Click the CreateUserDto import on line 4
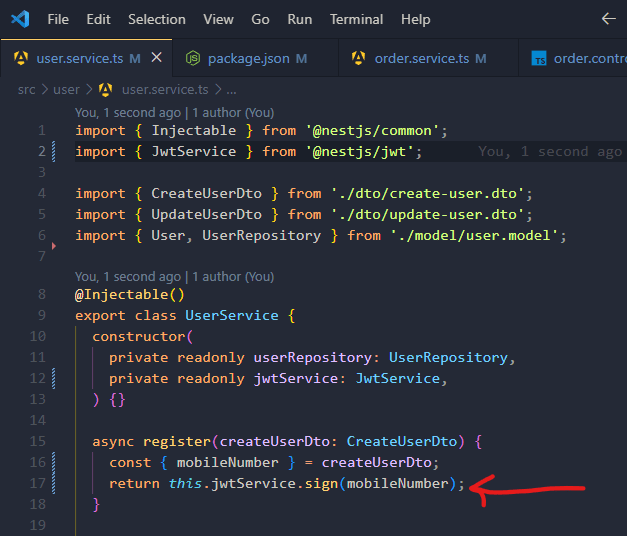This screenshot has height=536, width=627. click(206, 194)
